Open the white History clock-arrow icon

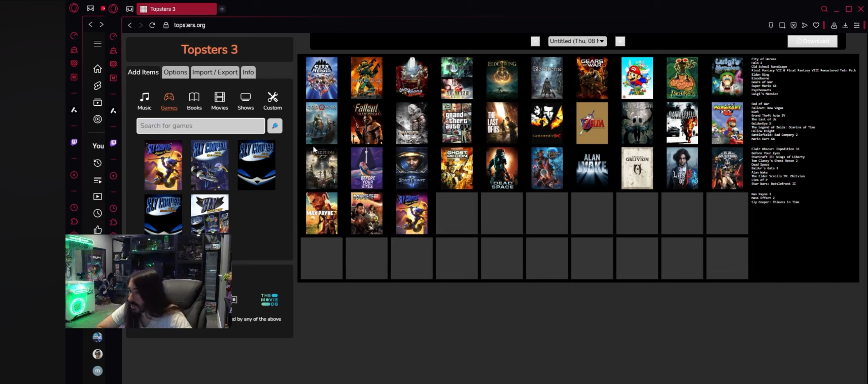pyautogui.click(x=98, y=163)
